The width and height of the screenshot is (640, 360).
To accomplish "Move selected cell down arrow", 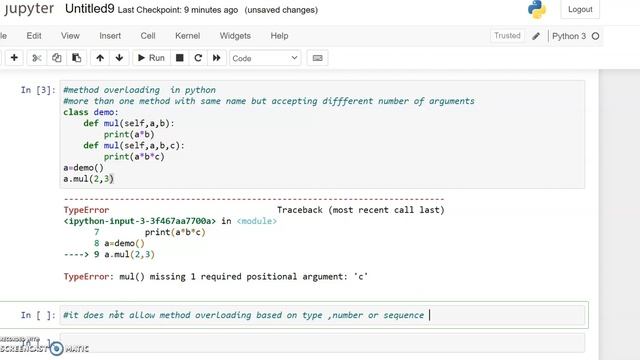I will point(119,58).
